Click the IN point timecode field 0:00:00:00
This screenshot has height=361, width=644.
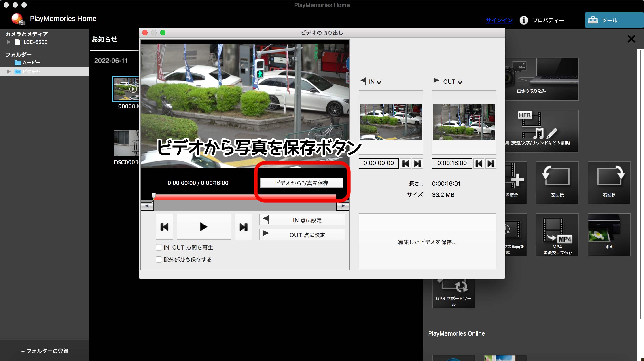point(379,163)
